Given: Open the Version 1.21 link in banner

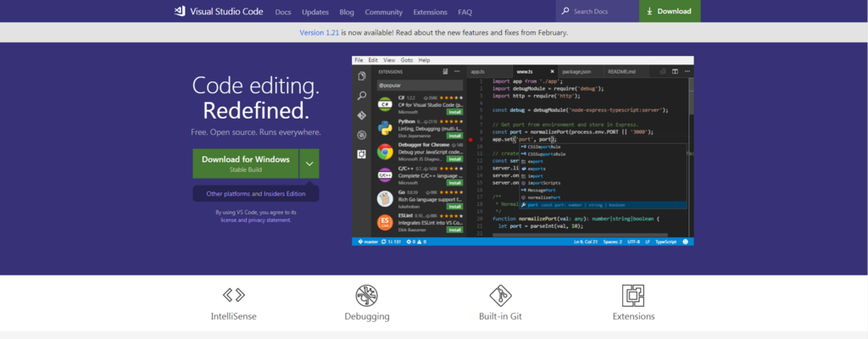Looking at the screenshot, I should point(320,33).
